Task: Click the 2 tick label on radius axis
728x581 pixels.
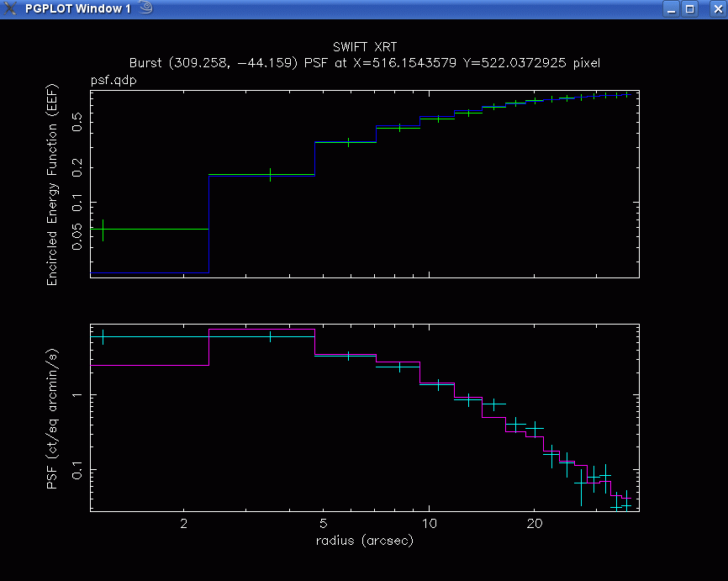Action: pos(183,525)
